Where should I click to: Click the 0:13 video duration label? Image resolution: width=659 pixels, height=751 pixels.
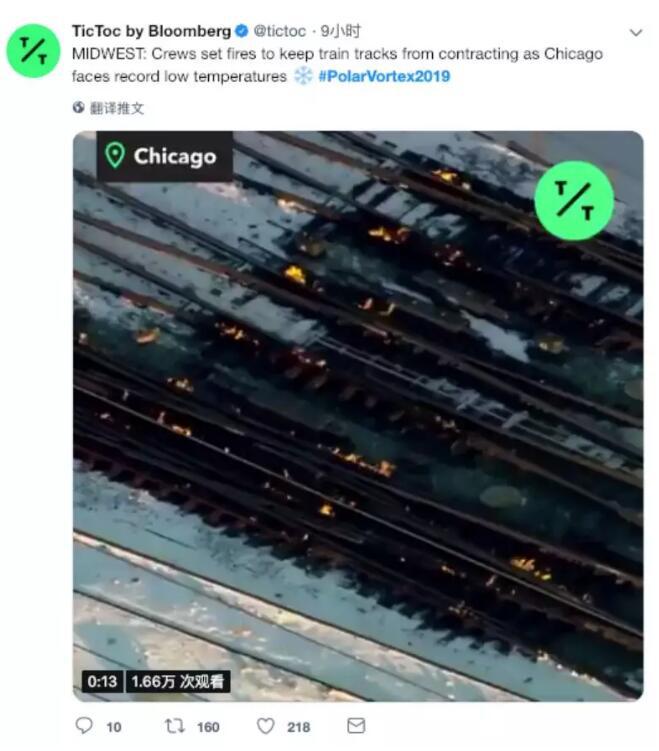pos(102,681)
